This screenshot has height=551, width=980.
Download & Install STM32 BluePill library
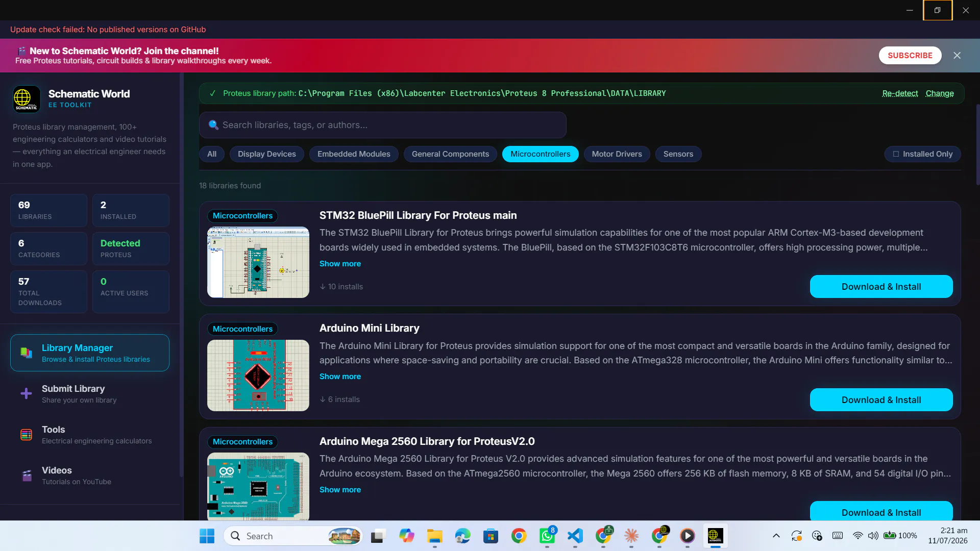[881, 287]
